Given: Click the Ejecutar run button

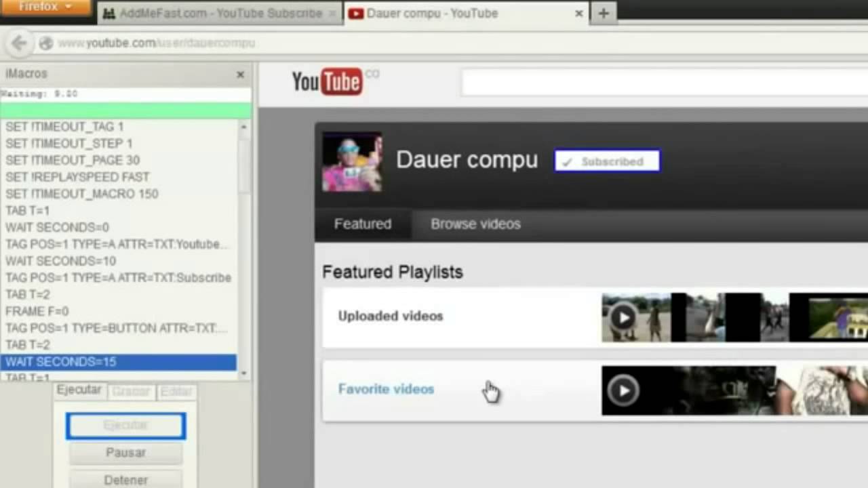Looking at the screenshot, I should tap(125, 426).
